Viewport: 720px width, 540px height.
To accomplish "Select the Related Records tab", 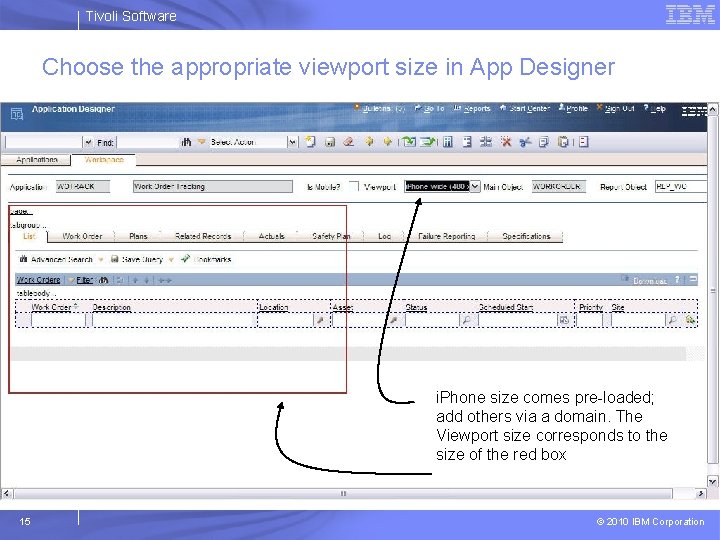I will 202,236.
